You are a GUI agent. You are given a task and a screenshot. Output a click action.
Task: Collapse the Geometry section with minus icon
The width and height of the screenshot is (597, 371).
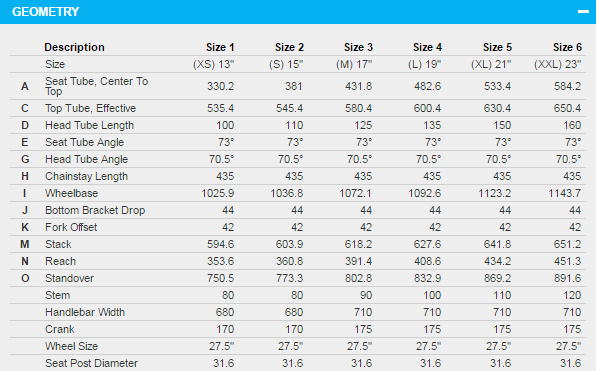pos(583,12)
